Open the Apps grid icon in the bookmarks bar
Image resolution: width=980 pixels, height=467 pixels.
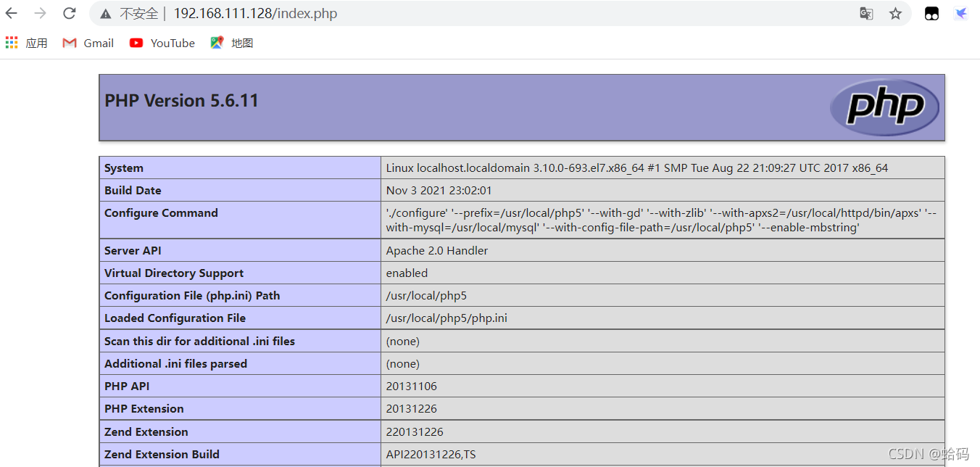(12, 43)
